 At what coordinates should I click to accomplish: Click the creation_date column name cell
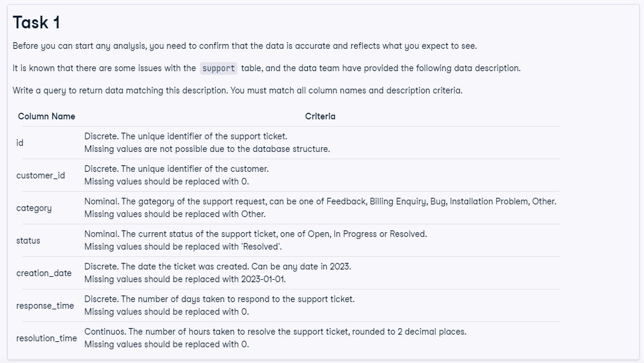[x=44, y=273]
